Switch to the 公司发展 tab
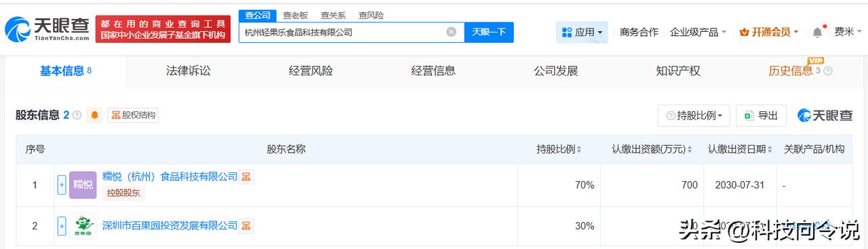The image size is (868, 249). point(555,71)
